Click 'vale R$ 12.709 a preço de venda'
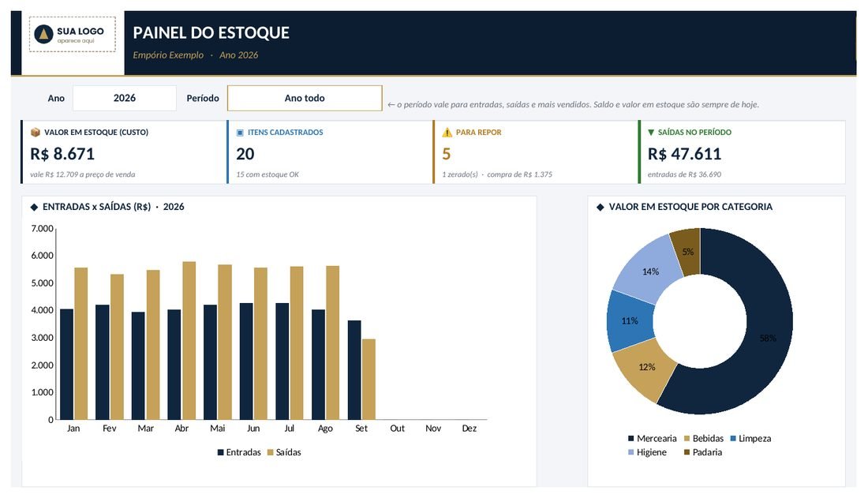The height and width of the screenshot is (498, 868). point(83,174)
